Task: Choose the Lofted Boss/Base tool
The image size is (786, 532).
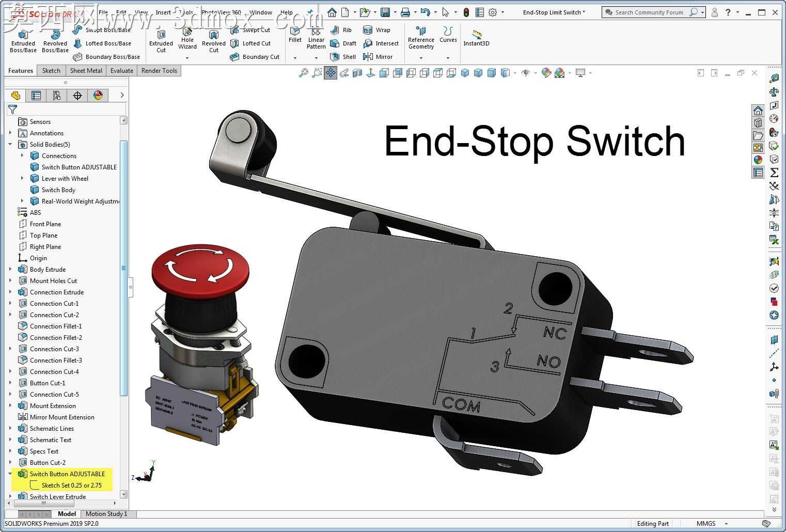Action: click(x=103, y=43)
